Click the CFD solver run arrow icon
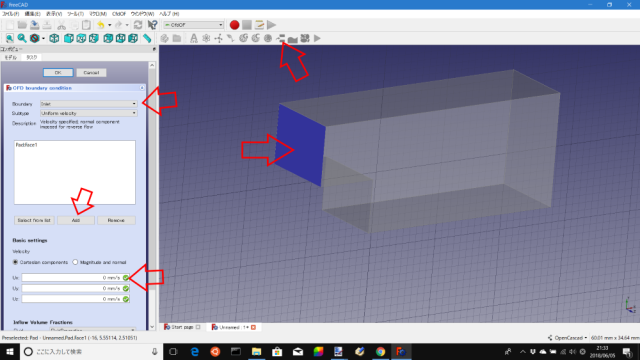 (x=318, y=38)
